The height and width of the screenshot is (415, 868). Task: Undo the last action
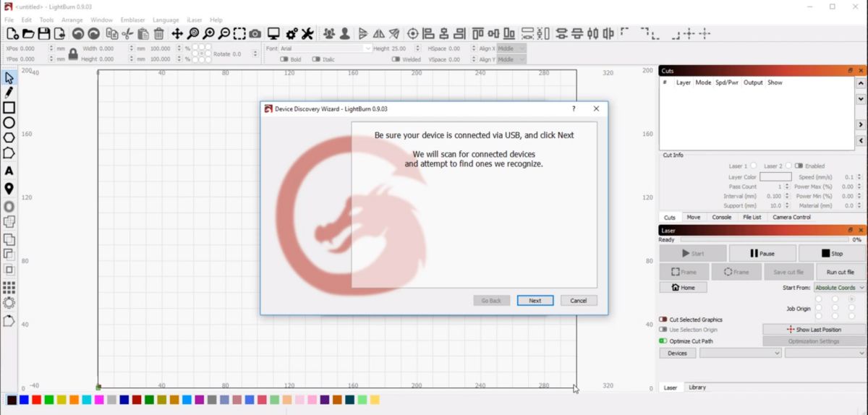(x=78, y=33)
